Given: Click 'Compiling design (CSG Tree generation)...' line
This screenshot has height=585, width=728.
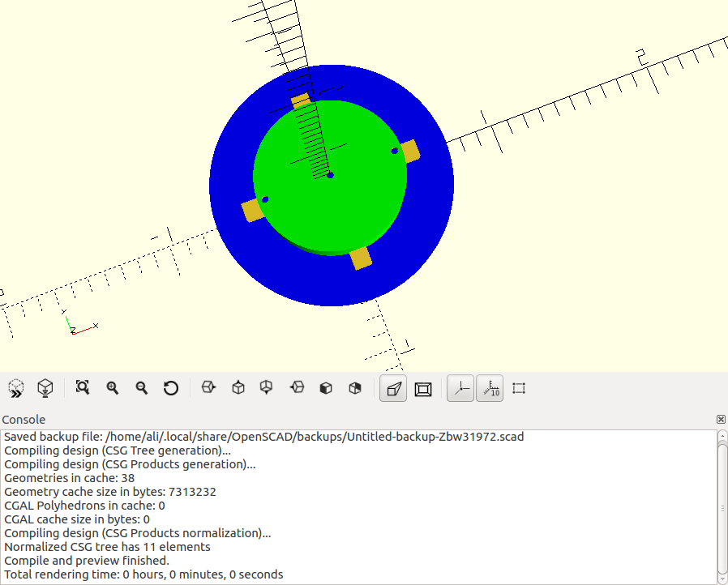Looking at the screenshot, I should (118, 451).
